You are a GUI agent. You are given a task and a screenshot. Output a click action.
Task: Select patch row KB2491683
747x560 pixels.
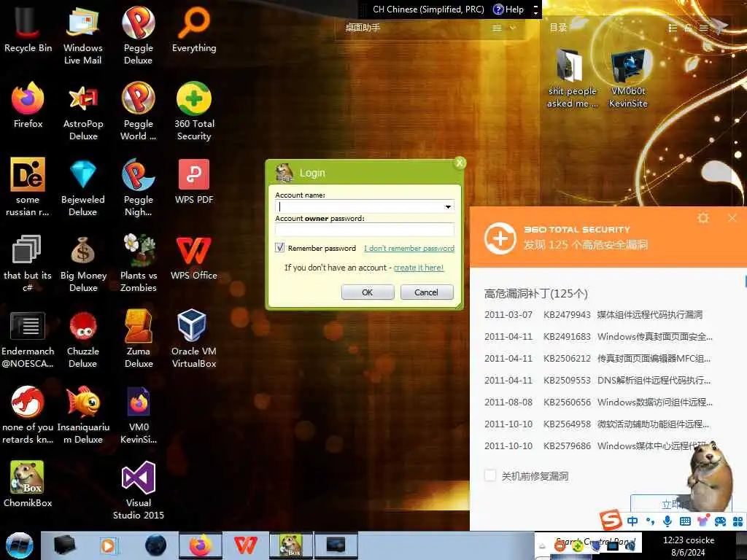(x=598, y=337)
